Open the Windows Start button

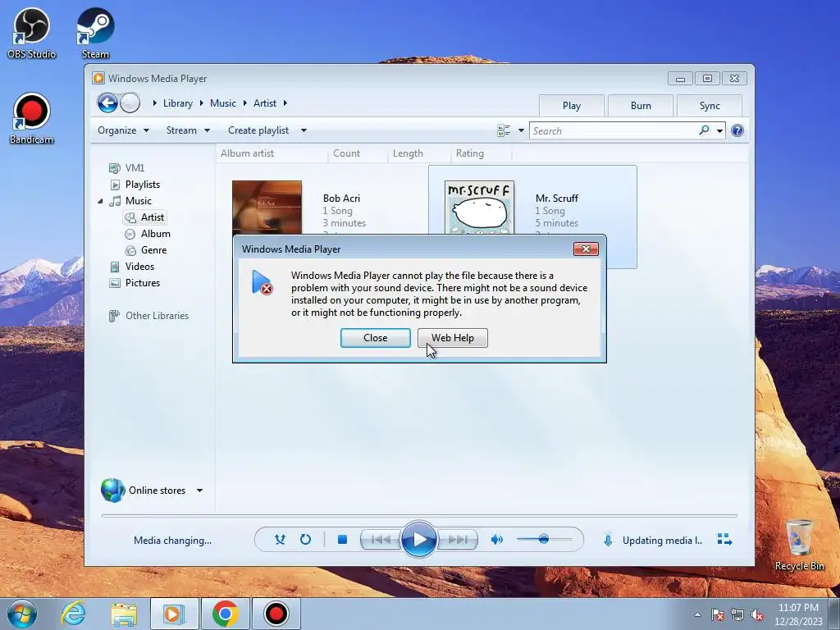click(21, 614)
